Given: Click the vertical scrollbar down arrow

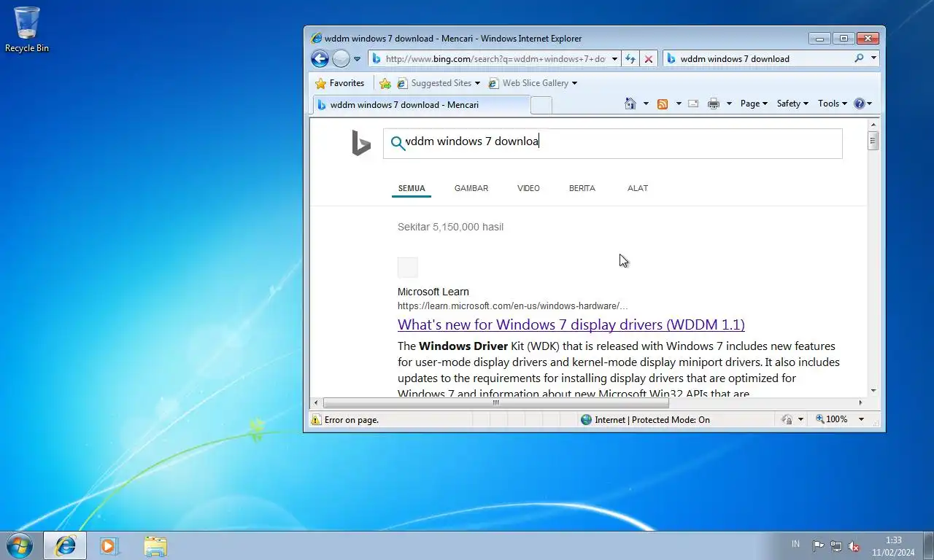Looking at the screenshot, I should [873, 391].
